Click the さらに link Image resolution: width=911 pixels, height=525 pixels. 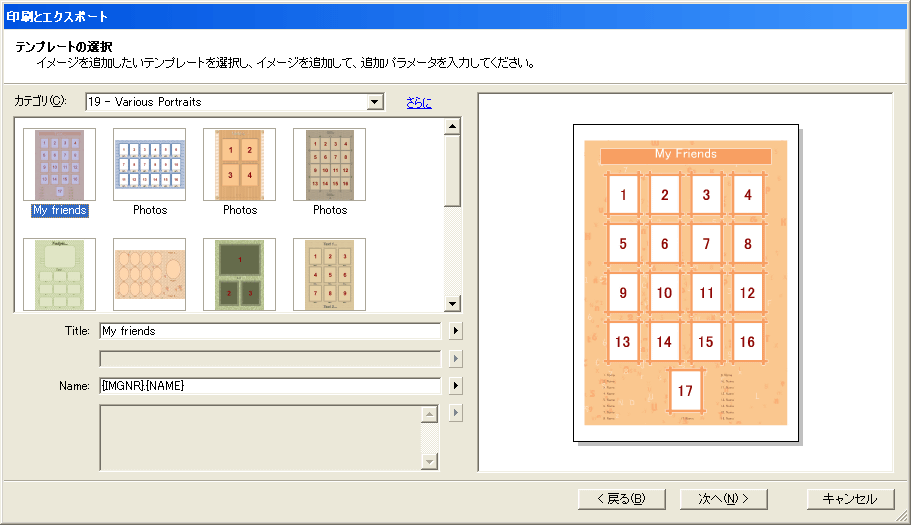click(x=419, y=103)
